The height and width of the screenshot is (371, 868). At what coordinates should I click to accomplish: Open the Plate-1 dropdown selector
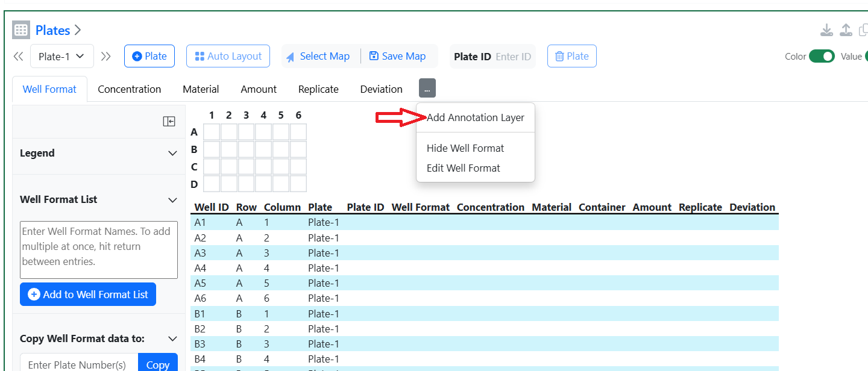(61, 56)
